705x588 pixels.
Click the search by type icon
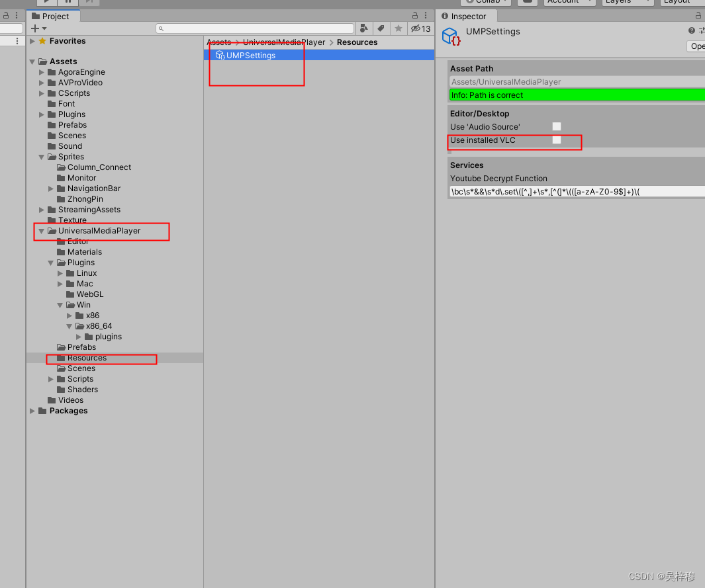pyautogui.click(x=363, y=28)
